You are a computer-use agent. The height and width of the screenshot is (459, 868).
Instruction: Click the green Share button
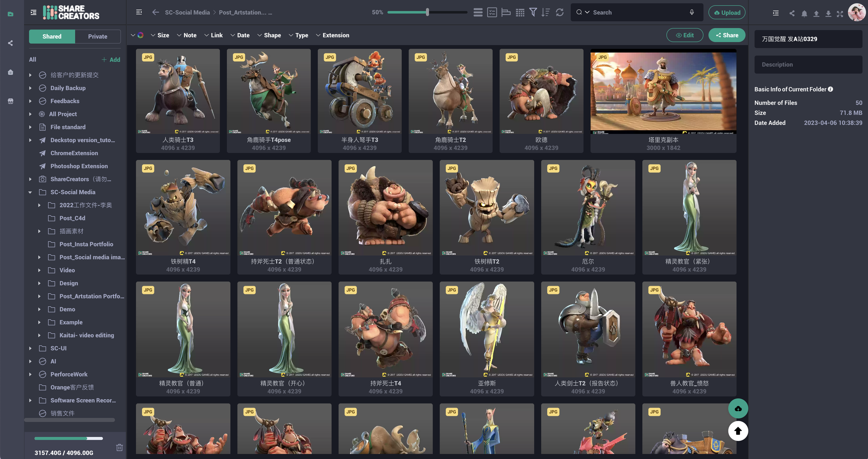(726, 35)
